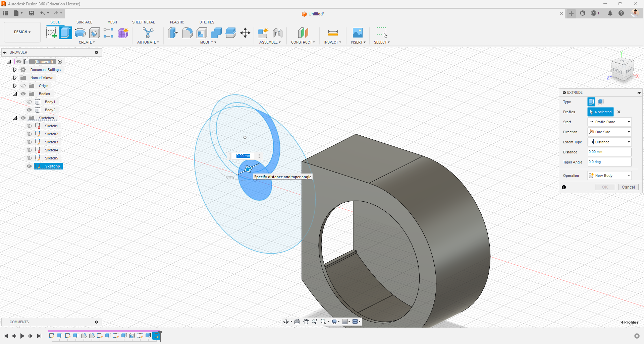This screenshot has width=644, height=344.
Task: Collapse the Bodies folder
Action: 15,94
